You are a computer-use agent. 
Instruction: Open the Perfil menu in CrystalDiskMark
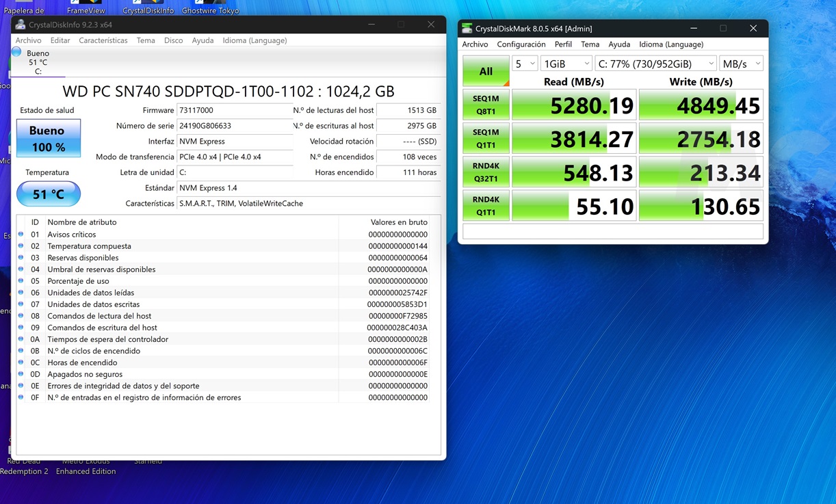click(563, 44)
